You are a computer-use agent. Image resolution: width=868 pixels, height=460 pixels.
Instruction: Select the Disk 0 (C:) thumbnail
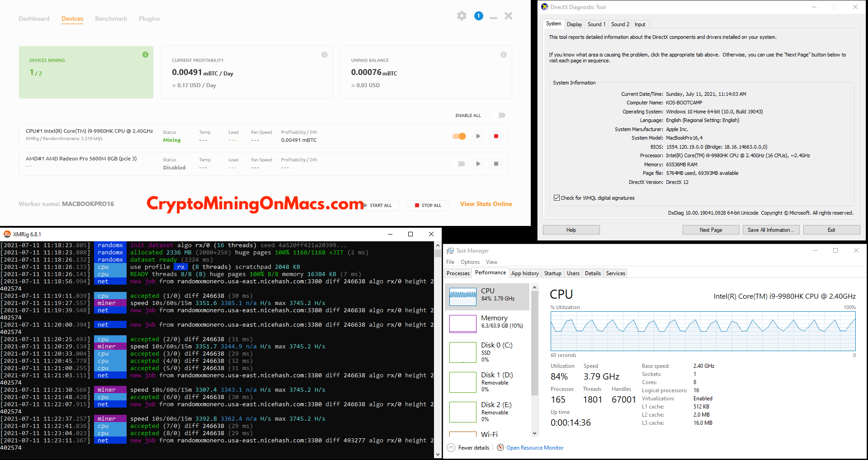(x=463, y=352)
